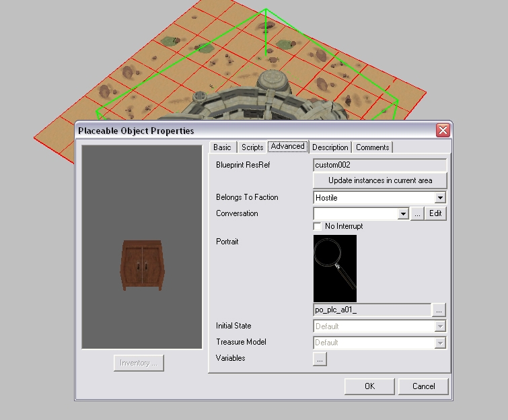Image resolution: width=508 pixels, height=420 pixels.
Task: Close the Placeable Object Properties dialog
Action: point(442,131)
